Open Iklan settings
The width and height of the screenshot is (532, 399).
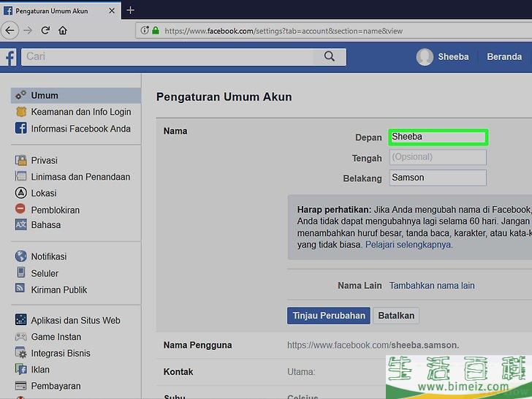[x=40, y=370]
